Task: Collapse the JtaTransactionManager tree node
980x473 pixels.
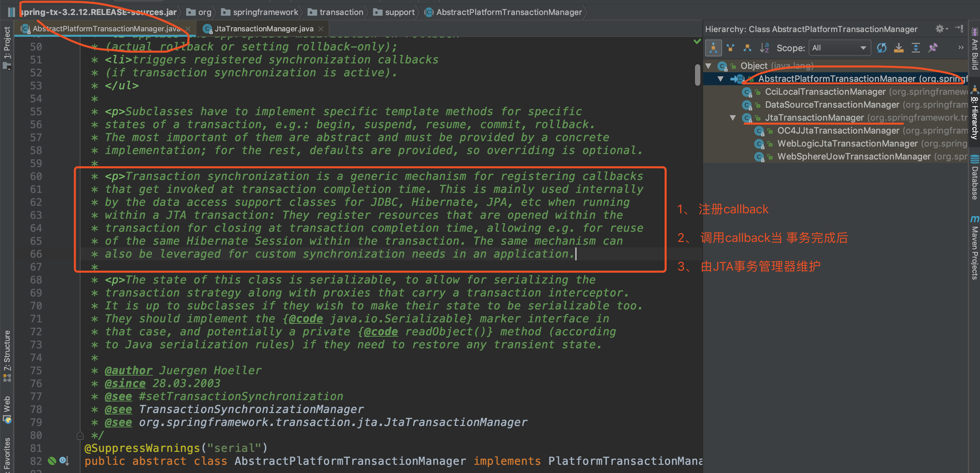Action: coord(733,118)
